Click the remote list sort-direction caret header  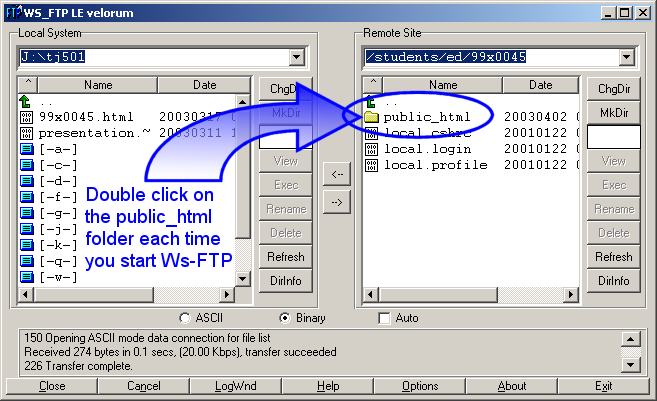[x=373, y=85]
